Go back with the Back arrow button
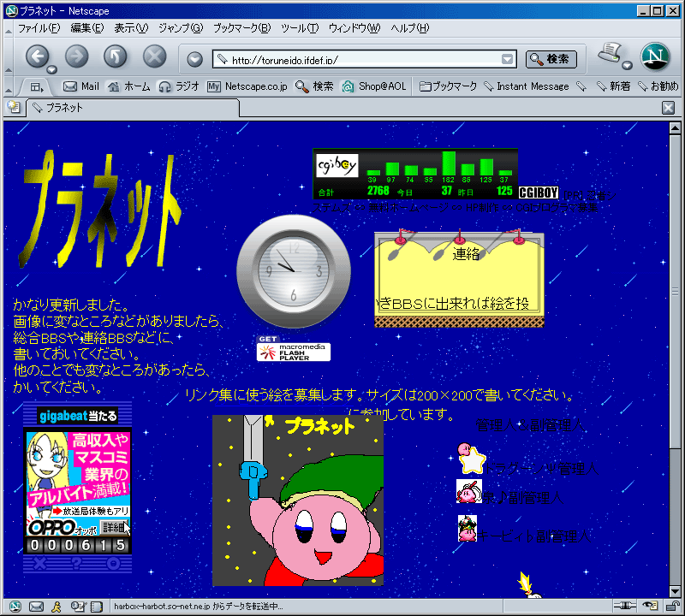The image size is (685, 616). point(38,56)
